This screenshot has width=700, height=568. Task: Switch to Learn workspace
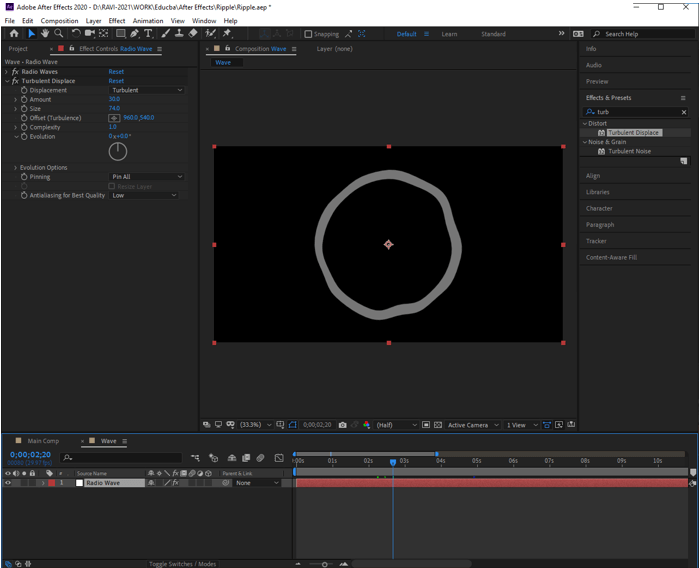tap(449, 34)
